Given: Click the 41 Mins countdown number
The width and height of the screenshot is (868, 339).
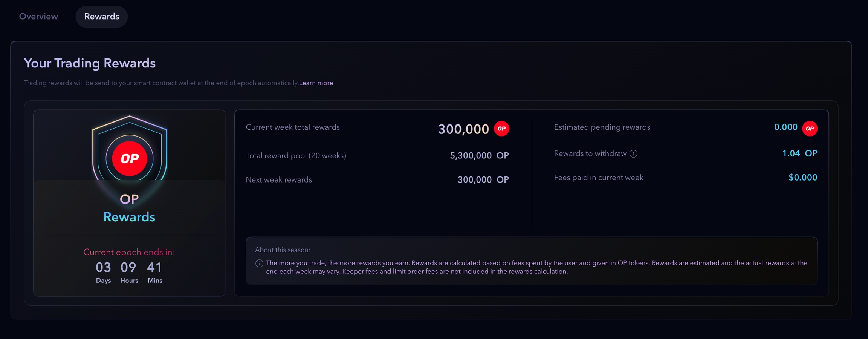Looking at the screenshot, I should (x=154, y=268).
